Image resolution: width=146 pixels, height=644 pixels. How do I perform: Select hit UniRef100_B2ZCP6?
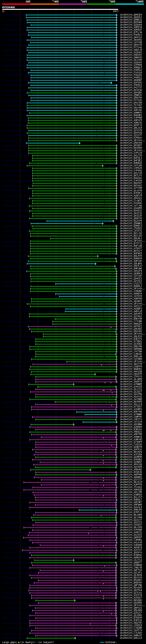pyautogui.click(x=131, y=221)
